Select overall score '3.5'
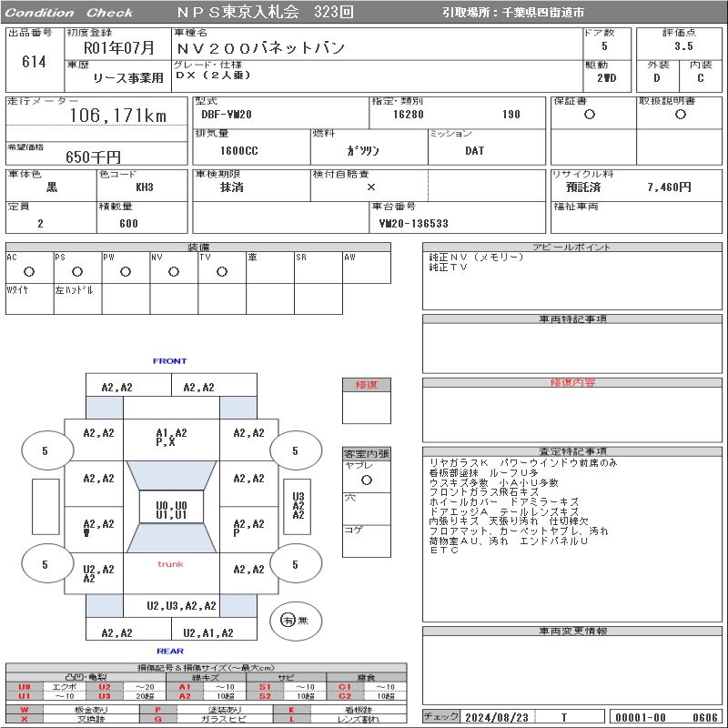 [x=684, y=46]
